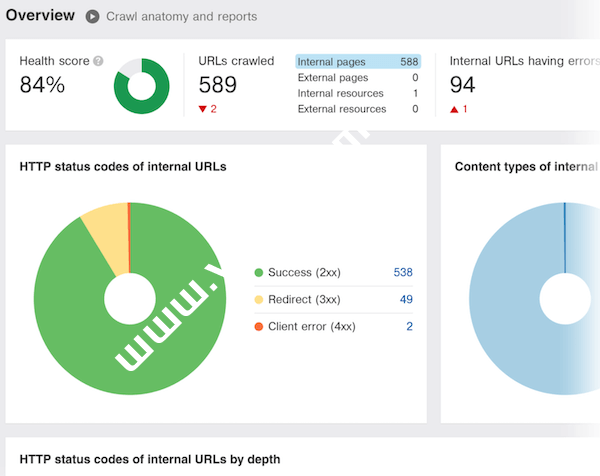Viewport: 600px width, 476px height.
Task: Click the green Success legend dot
Action: click(258, 273)
